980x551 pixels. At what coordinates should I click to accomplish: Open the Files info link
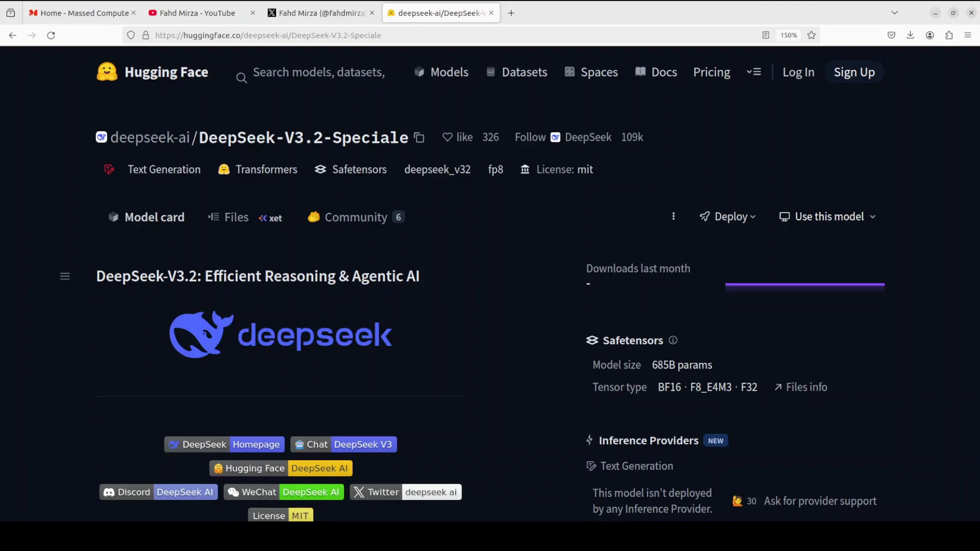pyautogui.click(x=804, y=387)
